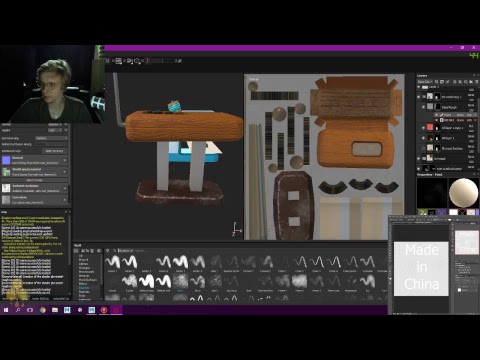Open the Normal map format dropdown
Image resolution: width=480 pixels, height=360 pixels.
(x=51, y=138)
